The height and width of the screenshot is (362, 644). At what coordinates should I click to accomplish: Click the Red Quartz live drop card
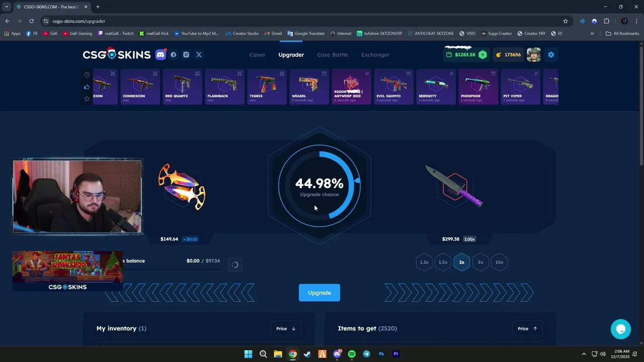pyautogui.click(x=182, y=86)
